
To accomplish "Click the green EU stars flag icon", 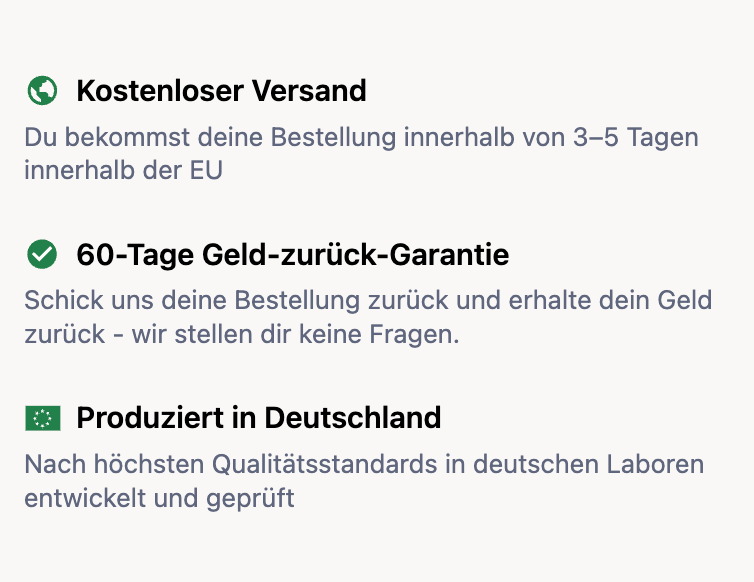I will tap(42, 418).
